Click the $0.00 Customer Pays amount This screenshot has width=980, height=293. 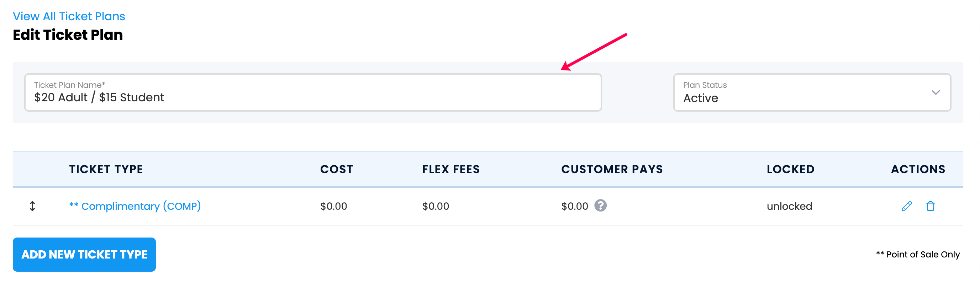pyautogui.click(x=574, y=206)
